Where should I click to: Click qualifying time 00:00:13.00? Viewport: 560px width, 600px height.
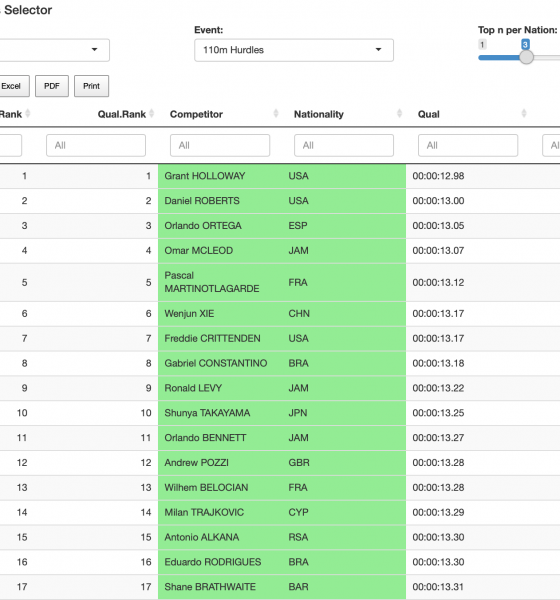point(438,201)
